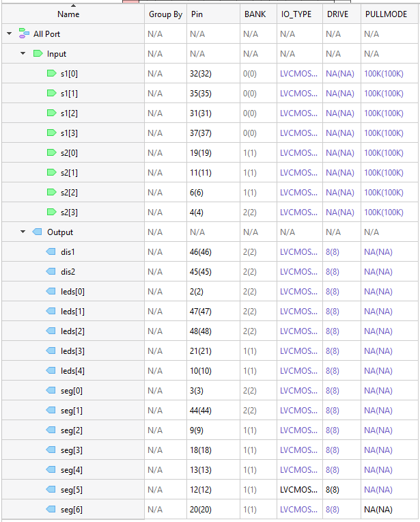Click the seg[6] output port icon
This screenshot has width=420, height=522.
pyautogui.click(x=51, y=510)
